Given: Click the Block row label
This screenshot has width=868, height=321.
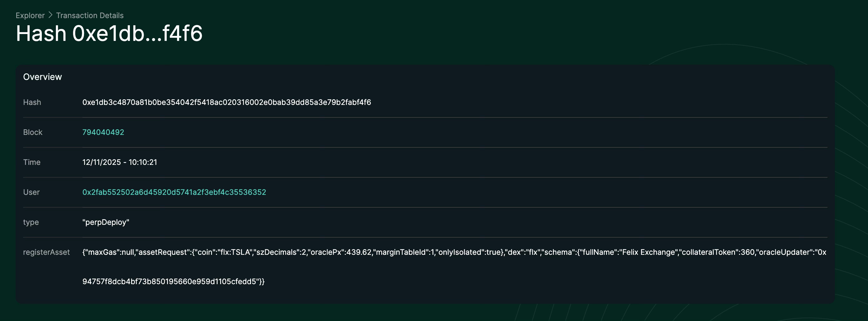Looking at the screenshot, I should pos(33,132).
